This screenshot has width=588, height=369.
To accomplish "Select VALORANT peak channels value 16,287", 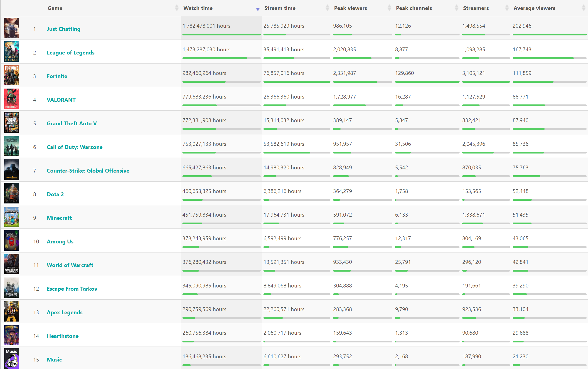I will tap(403, 97).
